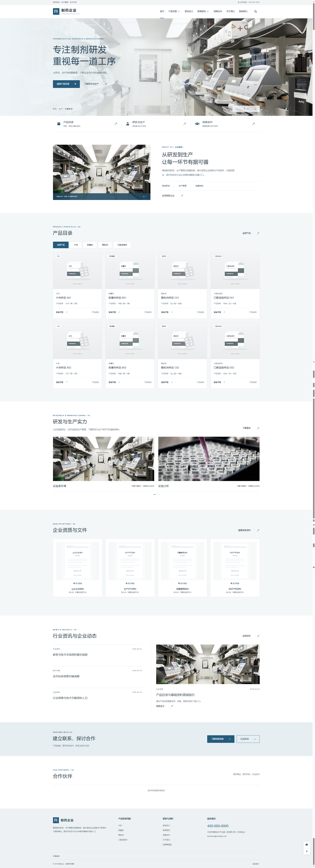Click the 制药企业 logo in the header
315x868 pixels.
tap(66, 11)
